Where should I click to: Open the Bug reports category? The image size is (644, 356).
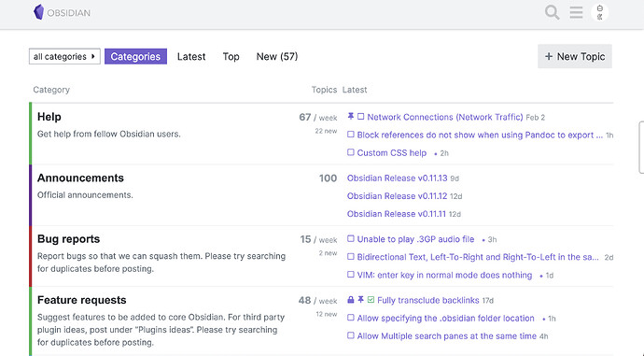coord(68,239)
